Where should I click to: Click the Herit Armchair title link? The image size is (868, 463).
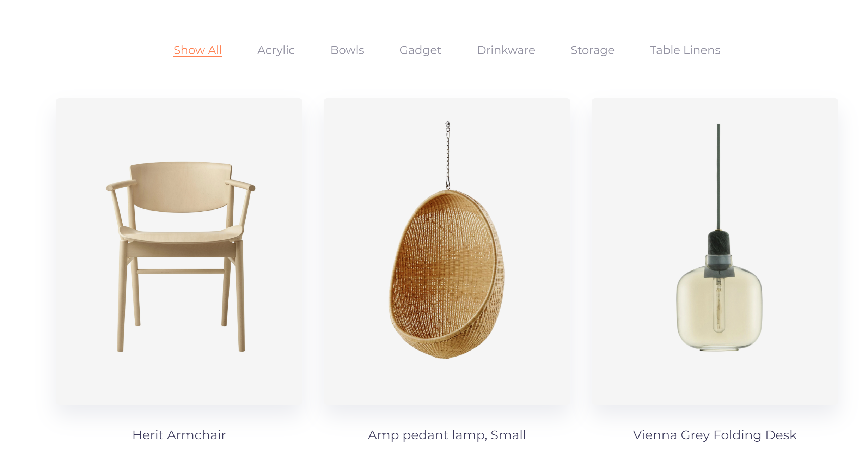click(179, 435)
